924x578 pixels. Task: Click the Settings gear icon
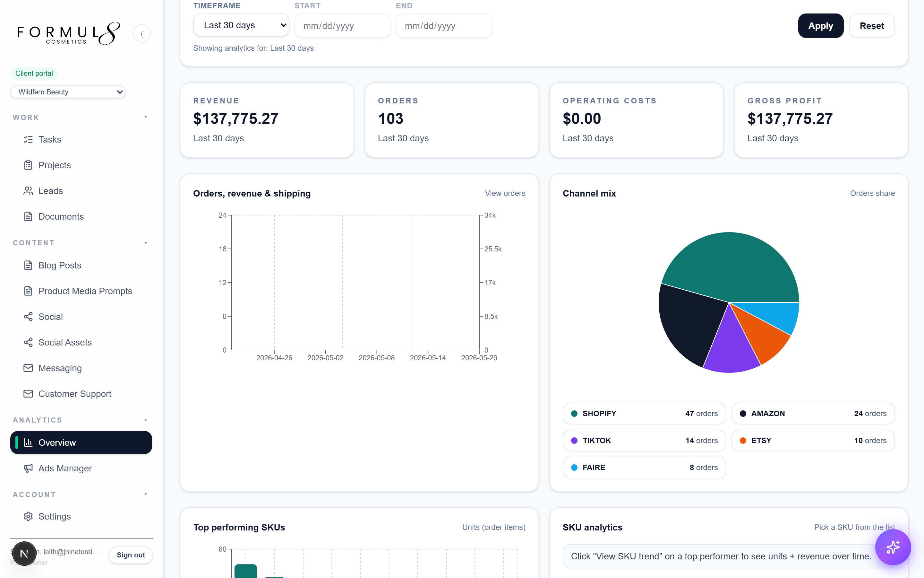pyautogui.click(x=28, y=516)
